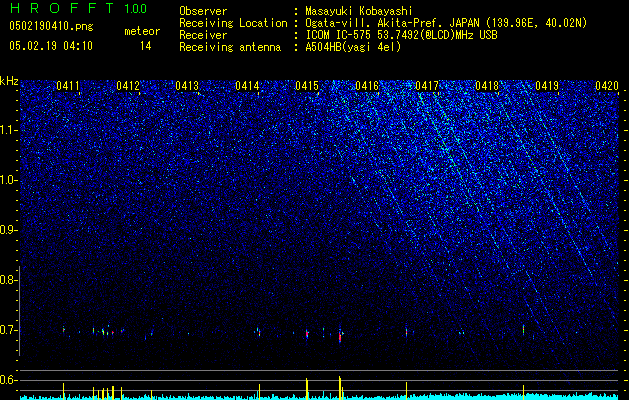Screen dimensions: 629x400
Task: Click the tallest yellow power spike after 0415
Action: point(340,388)
